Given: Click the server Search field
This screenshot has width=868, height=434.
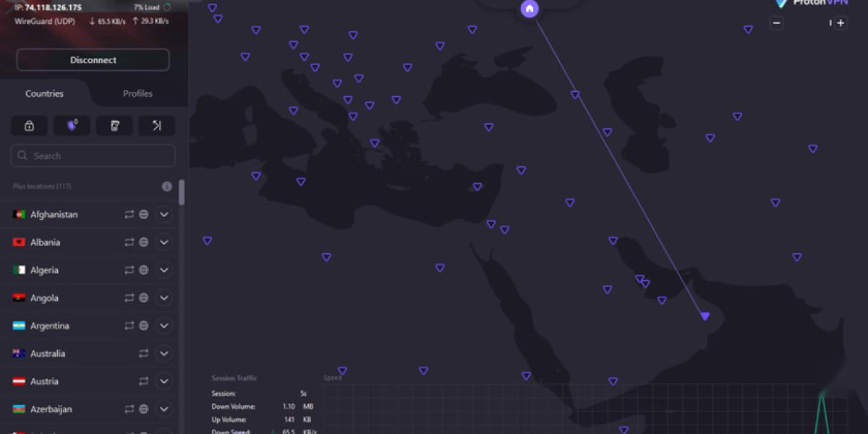Looking at the screenshot, I should click(93, 156).
